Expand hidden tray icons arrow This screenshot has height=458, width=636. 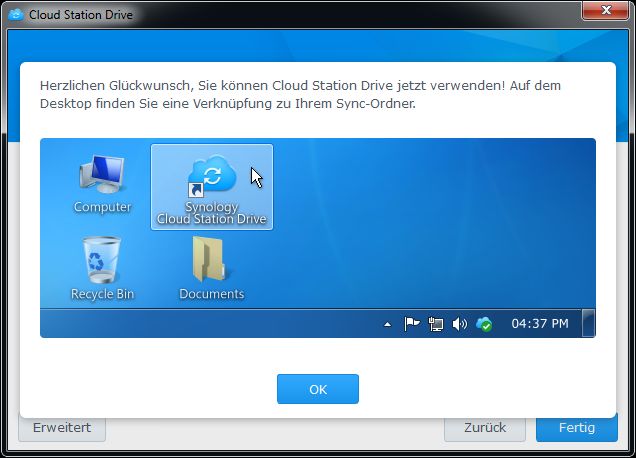pos(387,324)
